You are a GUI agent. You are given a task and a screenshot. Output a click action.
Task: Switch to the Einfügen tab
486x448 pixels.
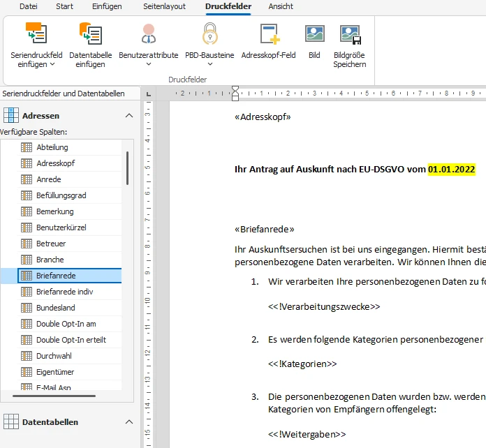pyautogui.click(x=107, y=6)
